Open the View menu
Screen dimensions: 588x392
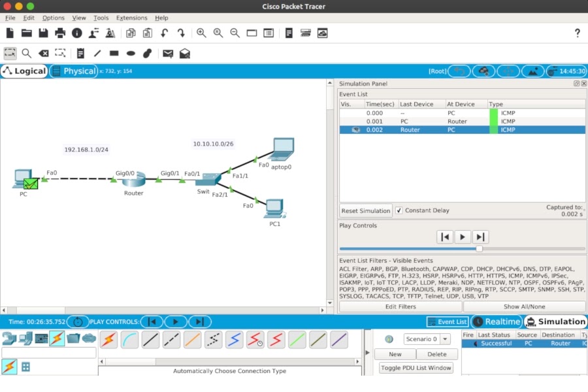[79, 18]
